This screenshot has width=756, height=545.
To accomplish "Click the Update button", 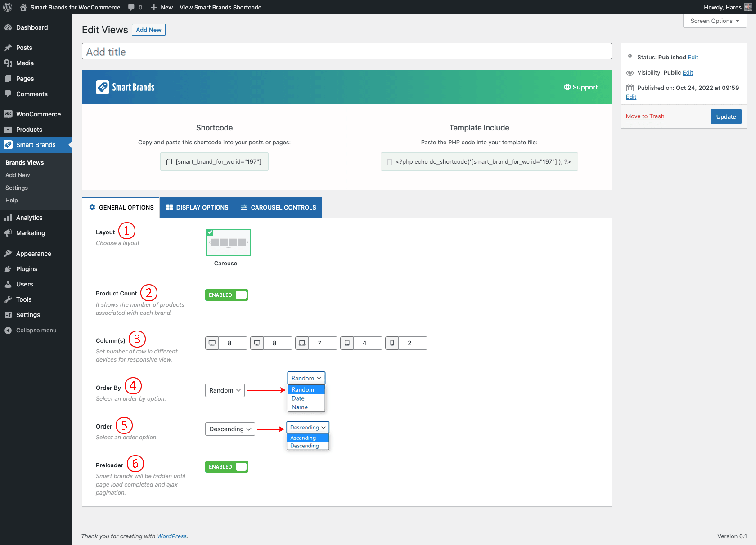I will pos(726,116).
